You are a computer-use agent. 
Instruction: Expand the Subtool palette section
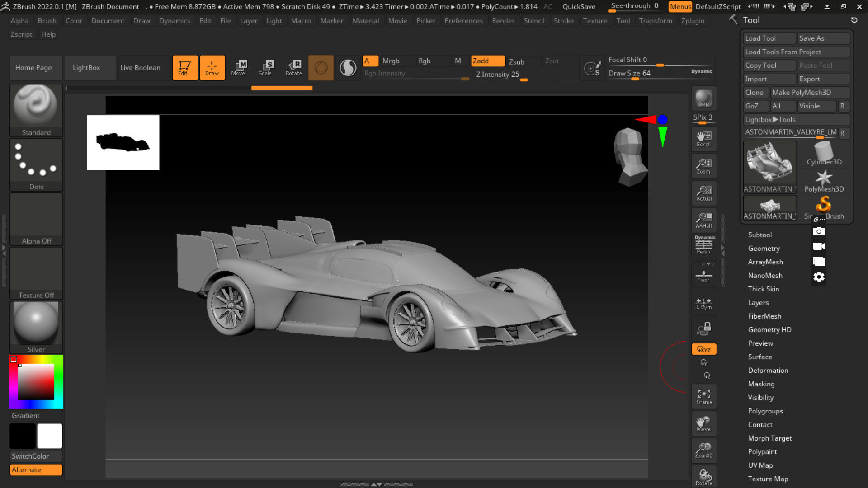[759, 235]
